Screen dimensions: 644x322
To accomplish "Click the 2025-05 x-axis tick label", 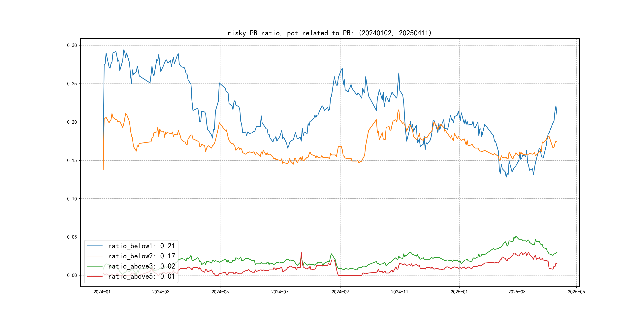I will 576,292.
